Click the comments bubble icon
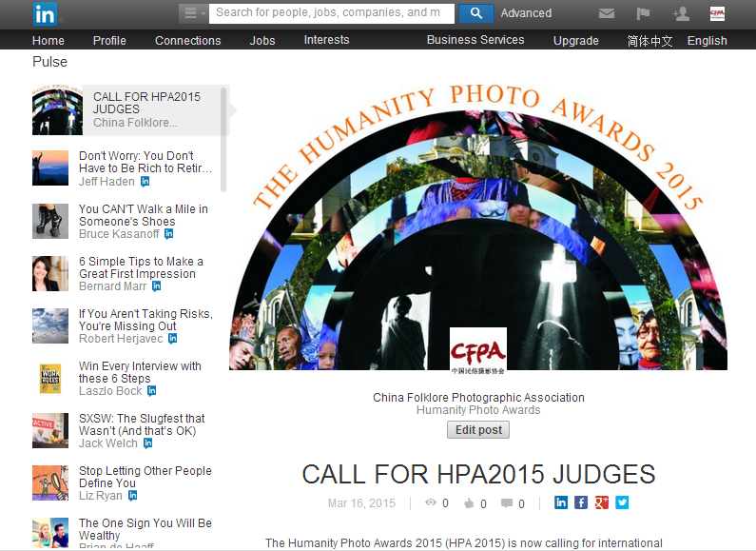 click(x=507, y=503)
